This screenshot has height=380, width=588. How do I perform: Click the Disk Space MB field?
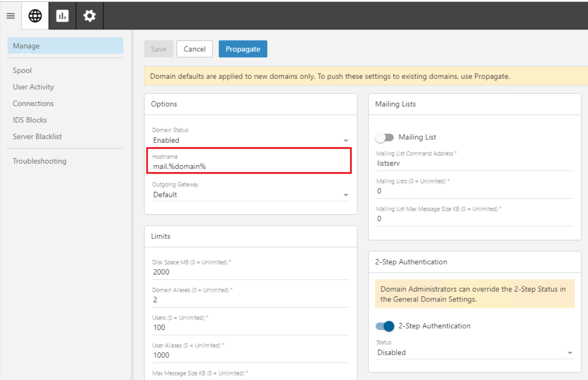(x=250, y=272)
